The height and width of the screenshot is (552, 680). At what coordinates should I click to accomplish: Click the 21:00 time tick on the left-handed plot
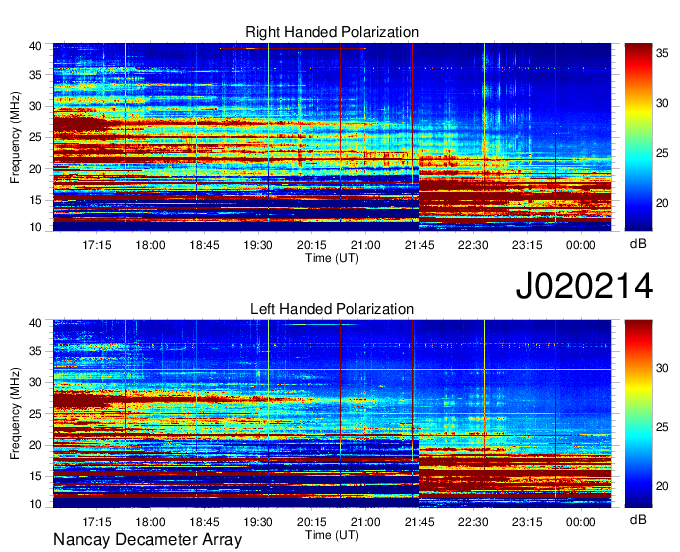365,522
